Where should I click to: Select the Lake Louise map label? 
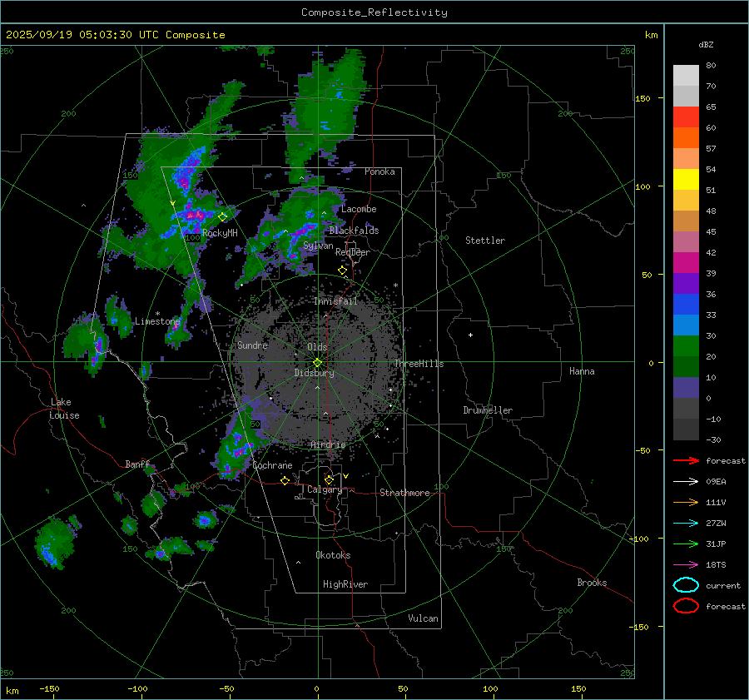pos(65,409)
